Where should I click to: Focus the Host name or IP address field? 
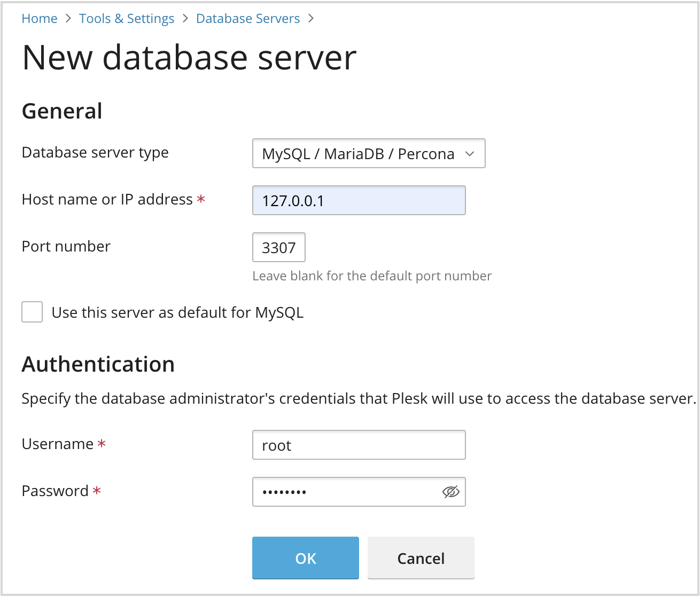359,201
